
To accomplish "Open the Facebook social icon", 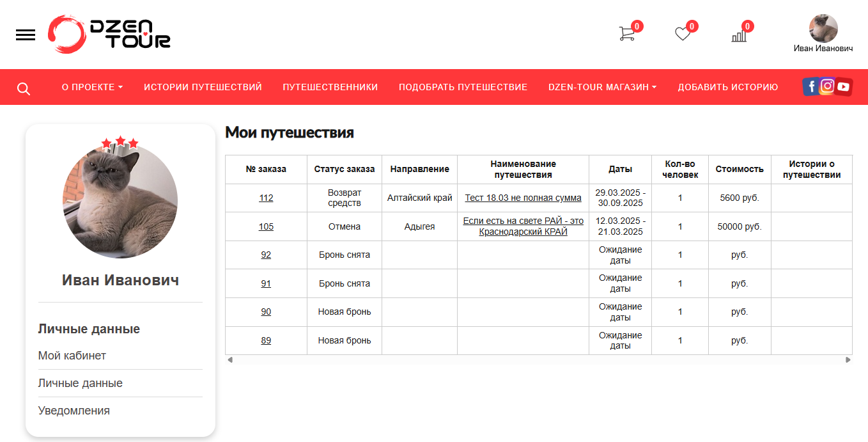I will [810, 87].
